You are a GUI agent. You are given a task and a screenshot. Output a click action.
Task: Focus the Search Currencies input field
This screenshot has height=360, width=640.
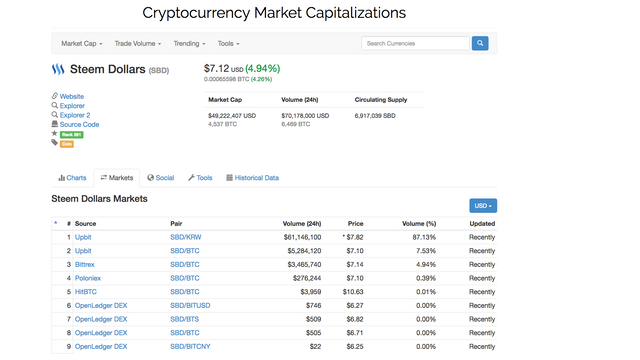416,43
